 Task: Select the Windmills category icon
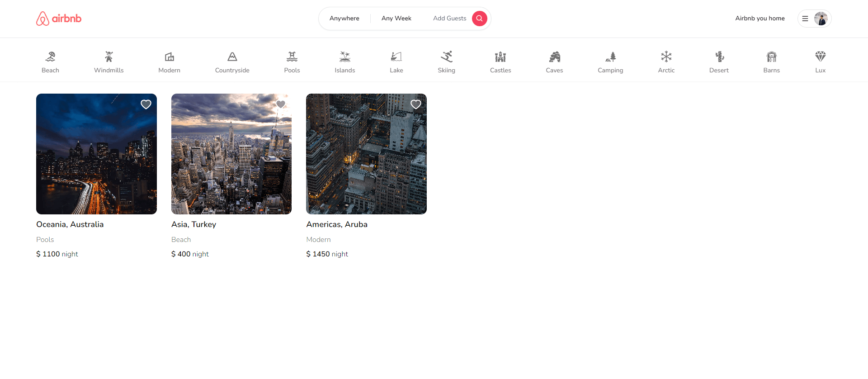point(108,57)
